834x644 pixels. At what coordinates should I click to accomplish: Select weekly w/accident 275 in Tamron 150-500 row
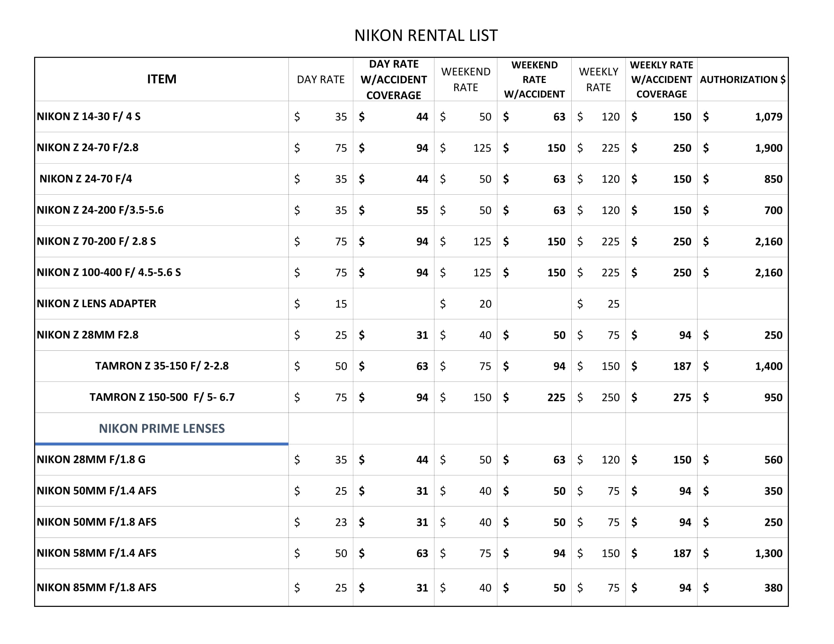pyautogui.click(x=682, y=397)
